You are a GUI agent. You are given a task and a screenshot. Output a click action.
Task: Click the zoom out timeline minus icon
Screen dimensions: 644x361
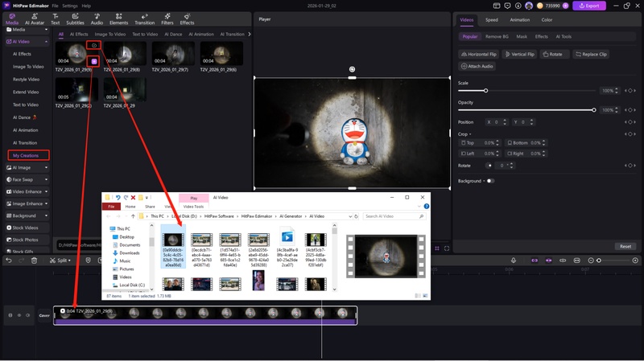click(591, 260)
